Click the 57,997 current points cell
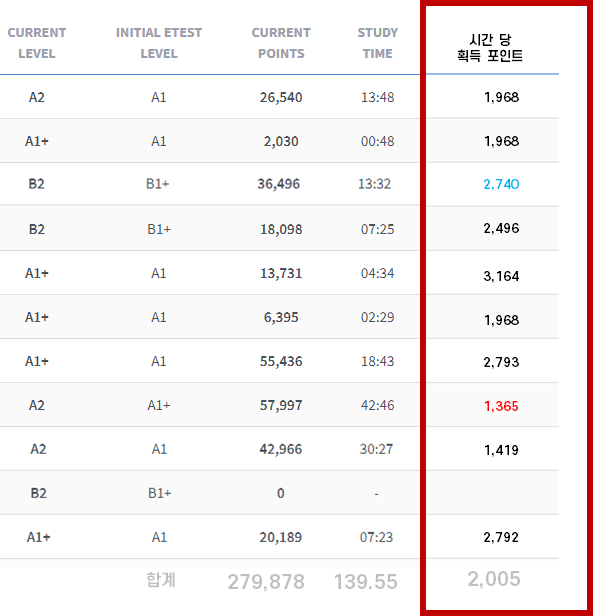Viewport: 593px width, 616px height. pos(281,405)
